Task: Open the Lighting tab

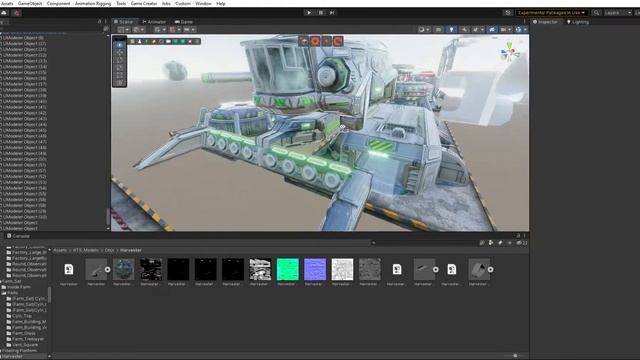Action: pyautogui.click(x=578, y=22)
